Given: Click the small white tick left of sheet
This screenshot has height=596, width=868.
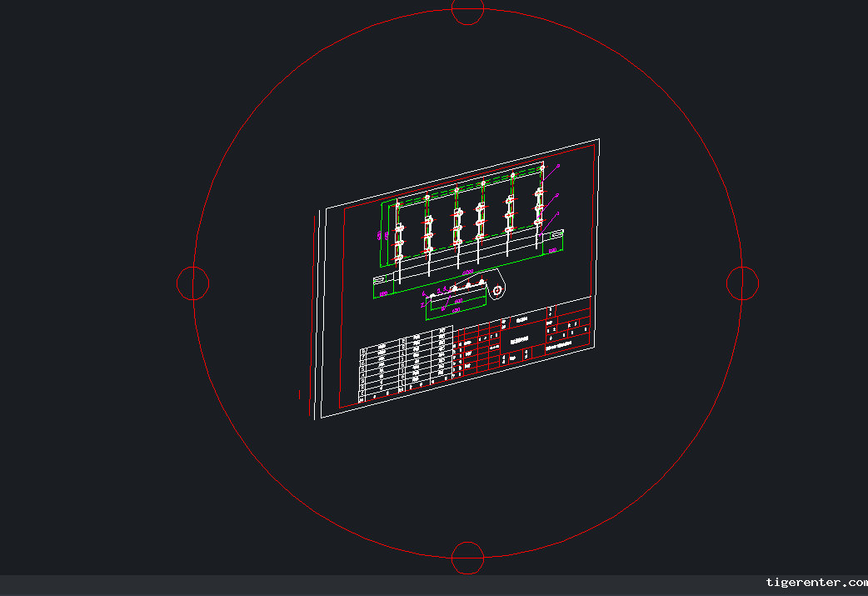Looking at the screenshot, I should (x=300, y=393).
